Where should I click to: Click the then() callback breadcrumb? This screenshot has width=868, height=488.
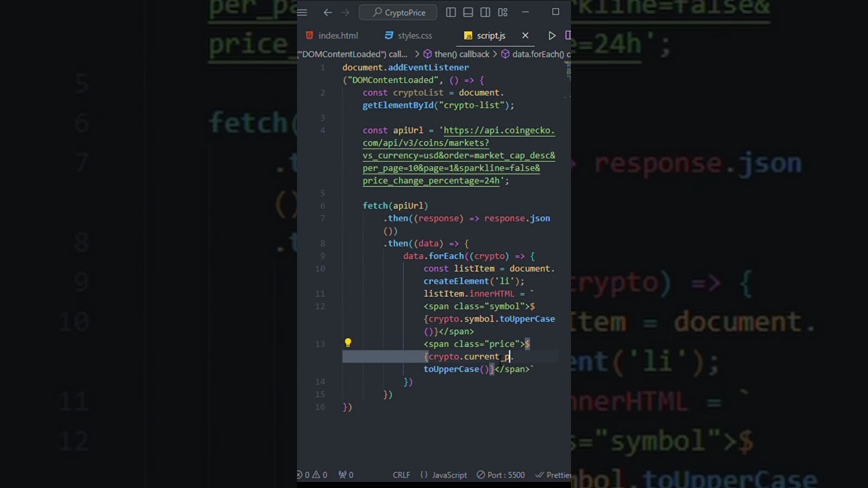tap(456, 54)
